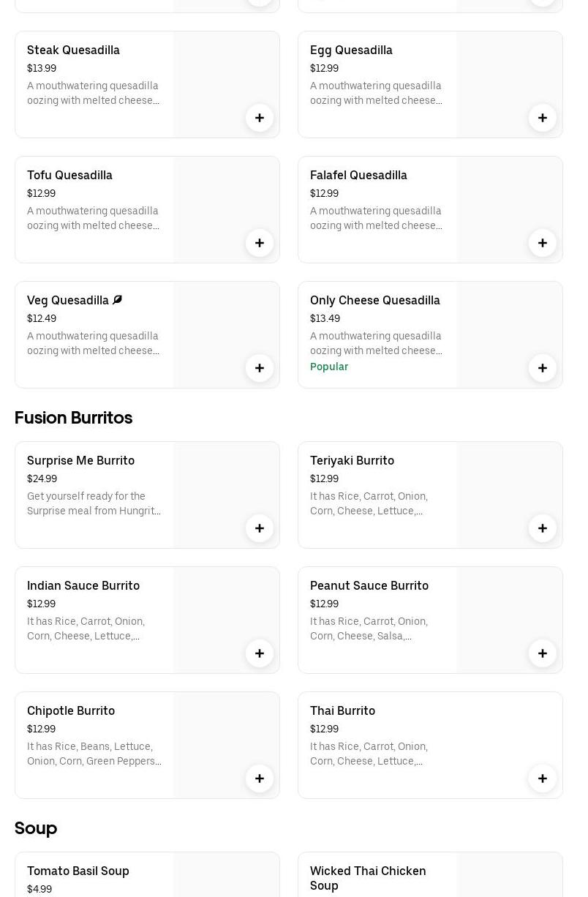Viewport: 588px width, 897px height.
Task: Tap plus icon for Teriyaki Burrito
Action: 543,528
